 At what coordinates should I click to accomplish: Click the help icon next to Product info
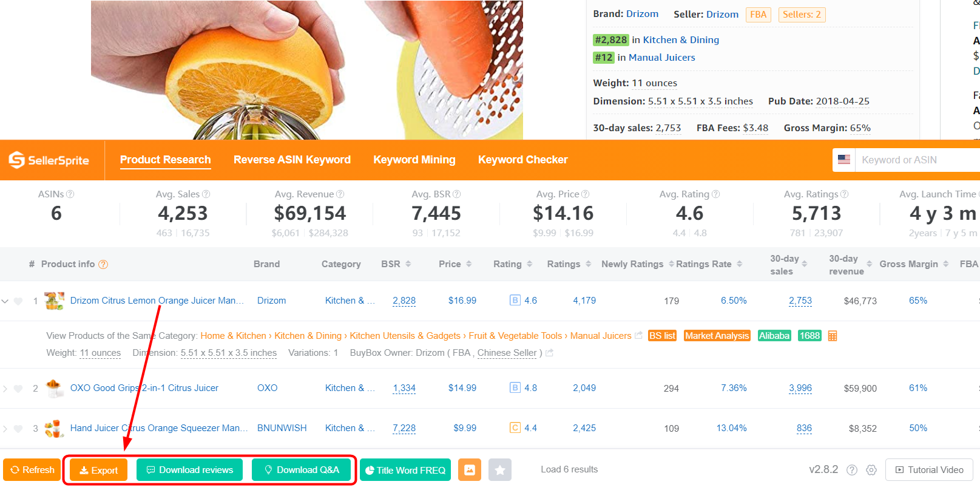(103, 264)
